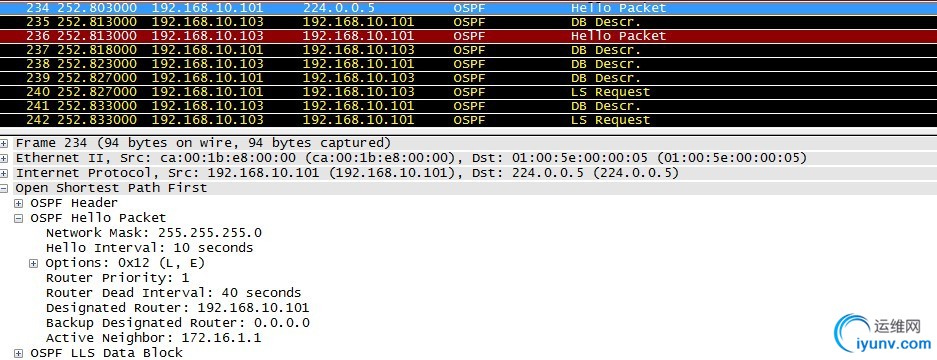Click the Router Priority: 1 field
Image resolution: width=937 pixels, height=360 pixels.
[117, 278]
